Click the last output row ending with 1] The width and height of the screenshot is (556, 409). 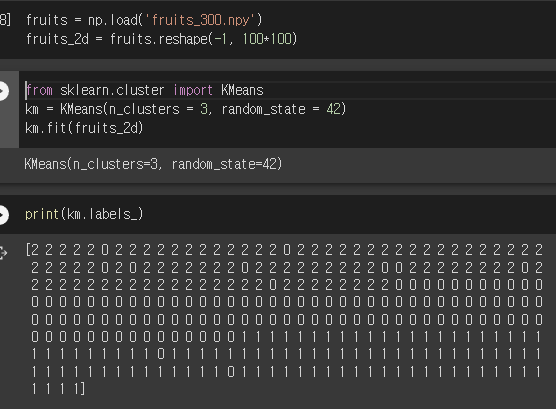click(58, 389)
